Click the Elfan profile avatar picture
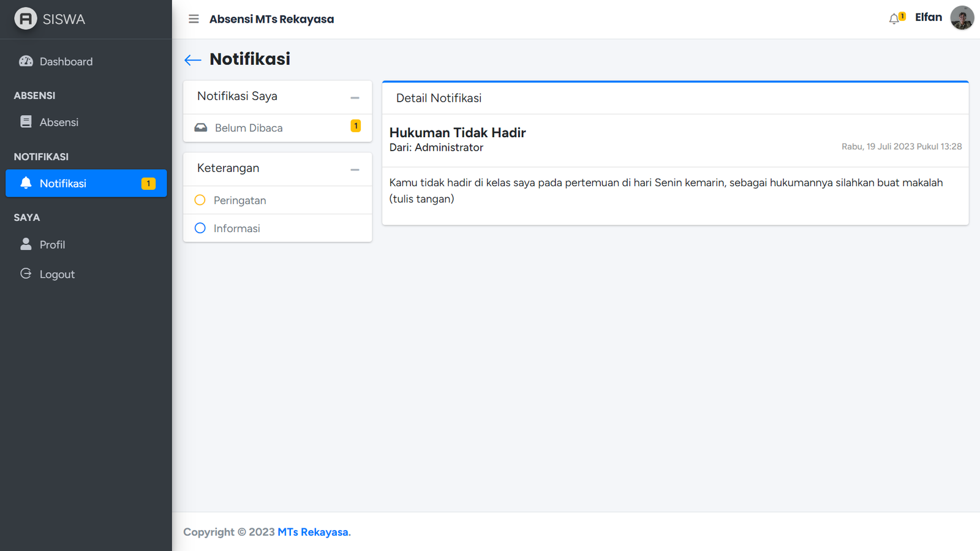Viewport: 980px width, 551px height. [962, 18]
